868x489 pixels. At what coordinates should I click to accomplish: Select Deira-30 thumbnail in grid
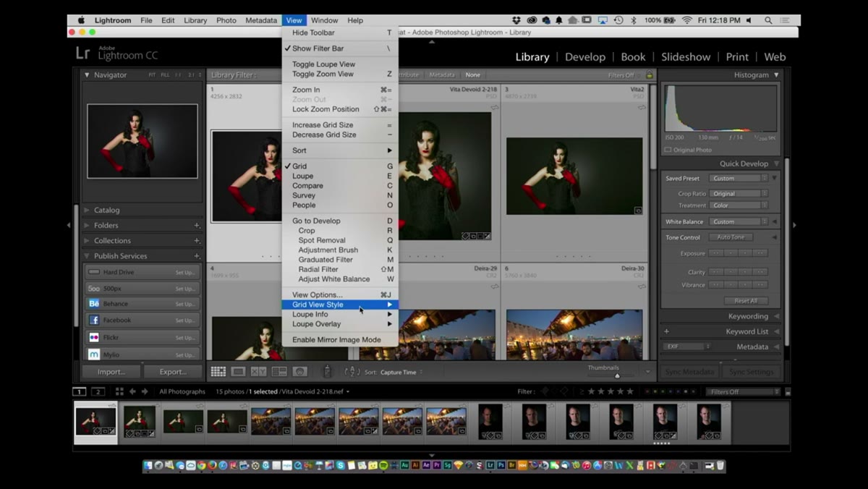(x=574, y=334)
